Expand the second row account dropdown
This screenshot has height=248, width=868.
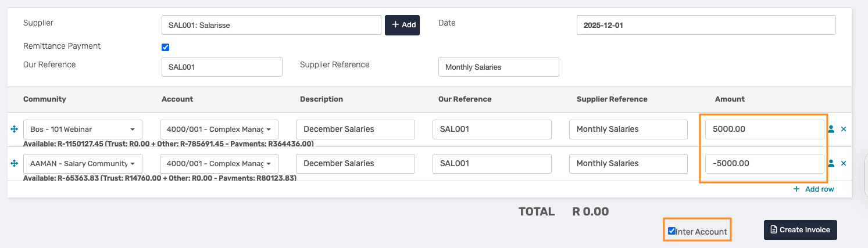pos(219,164)
